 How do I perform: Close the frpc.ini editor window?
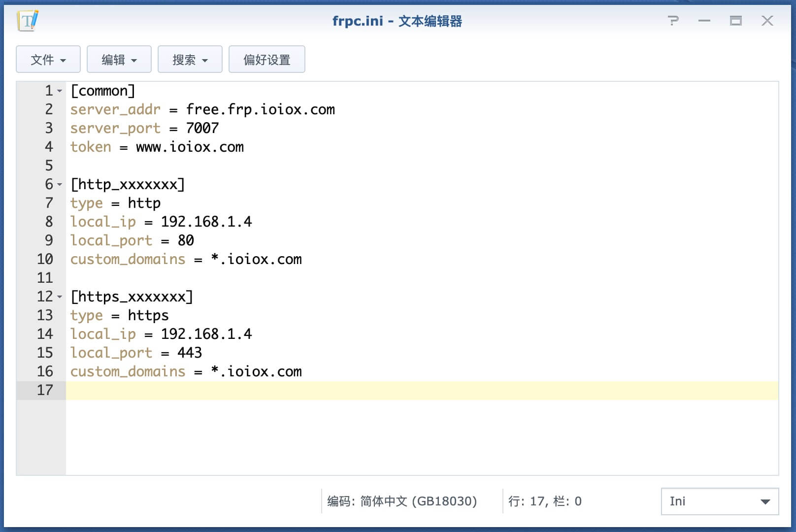tap(767, 21)
